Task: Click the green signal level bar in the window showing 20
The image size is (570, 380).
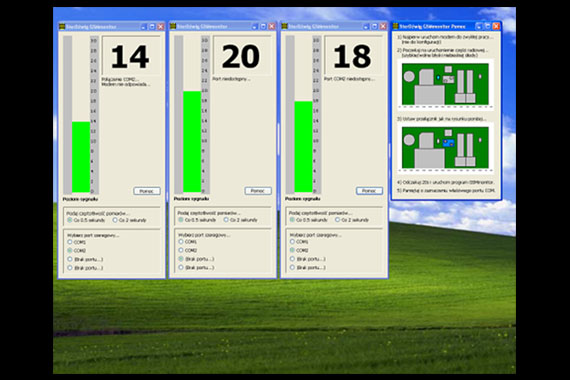Action: (192, 142)
